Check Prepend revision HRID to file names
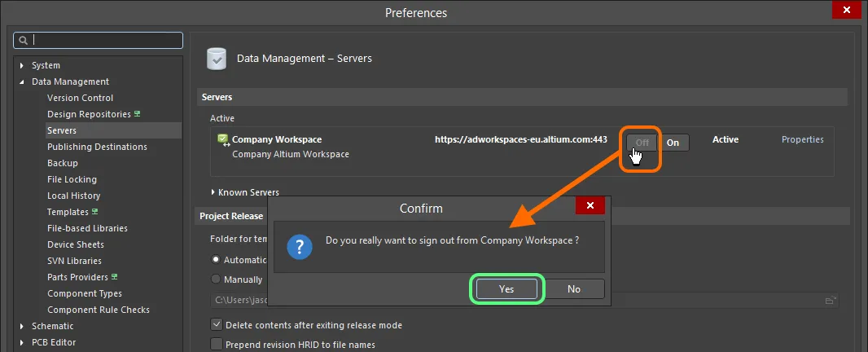This screenshot has height=352, width=868. (217, 345)
